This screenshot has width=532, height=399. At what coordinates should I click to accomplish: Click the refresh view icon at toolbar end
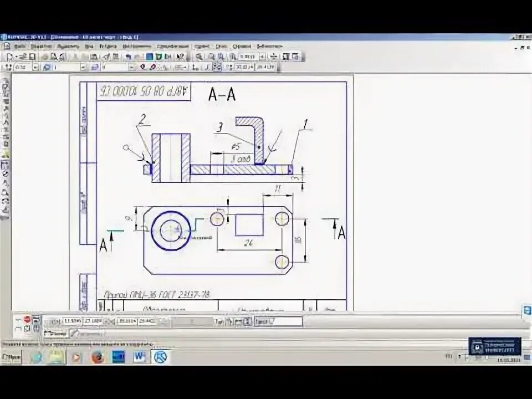295,57
